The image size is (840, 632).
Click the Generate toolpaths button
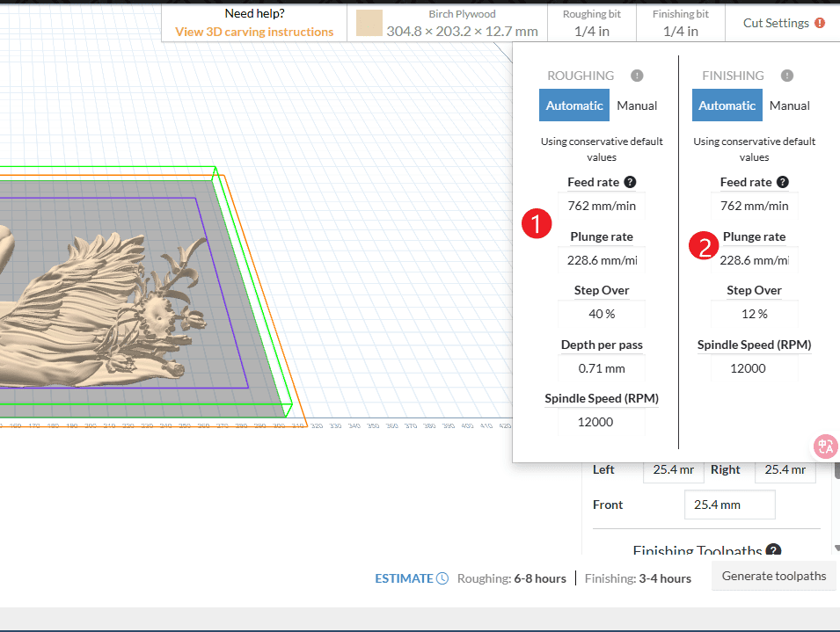[x=774, y=577]
